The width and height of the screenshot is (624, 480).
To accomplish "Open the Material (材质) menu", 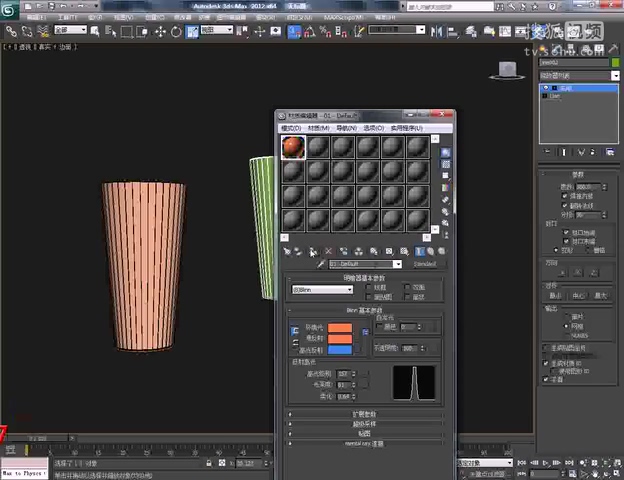I will [x=319, y=128].
